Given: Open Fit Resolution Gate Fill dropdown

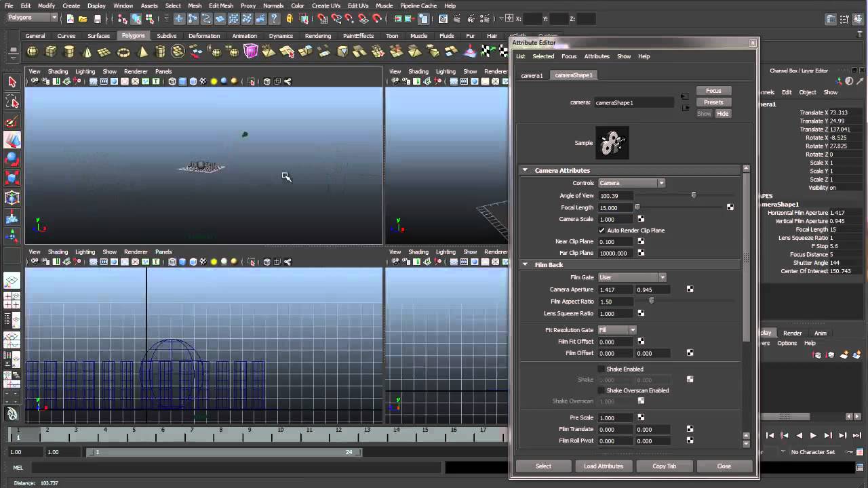Looking at the screenshot, I should [x=617, y=330].
